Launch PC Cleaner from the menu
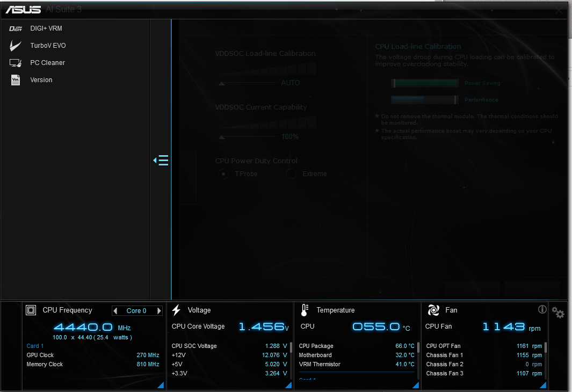Image resolution: width=572 pixels, height=392 pixels. 47,63
